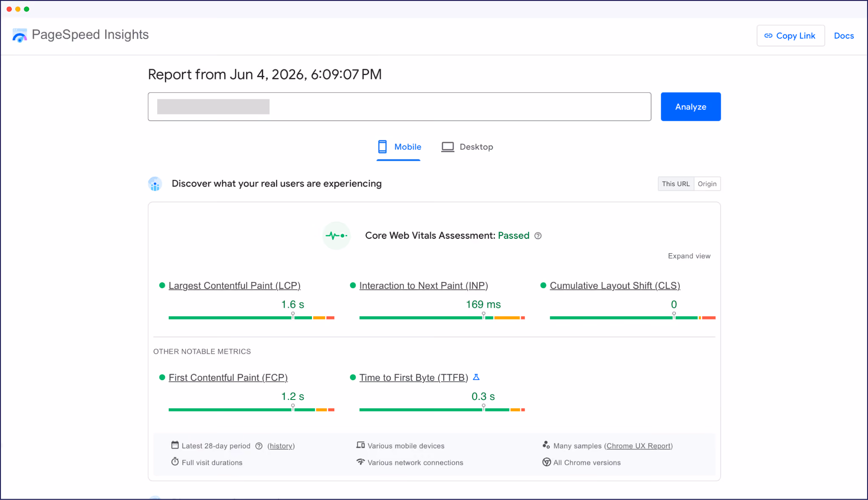
Task: Click the INP value 169 ms
Action: 483,304
